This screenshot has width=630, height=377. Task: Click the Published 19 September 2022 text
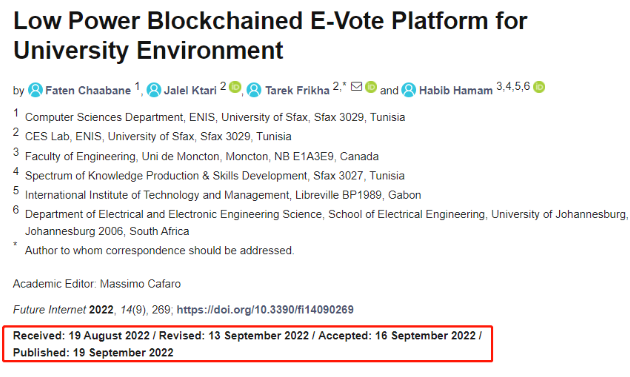(93, 352)
